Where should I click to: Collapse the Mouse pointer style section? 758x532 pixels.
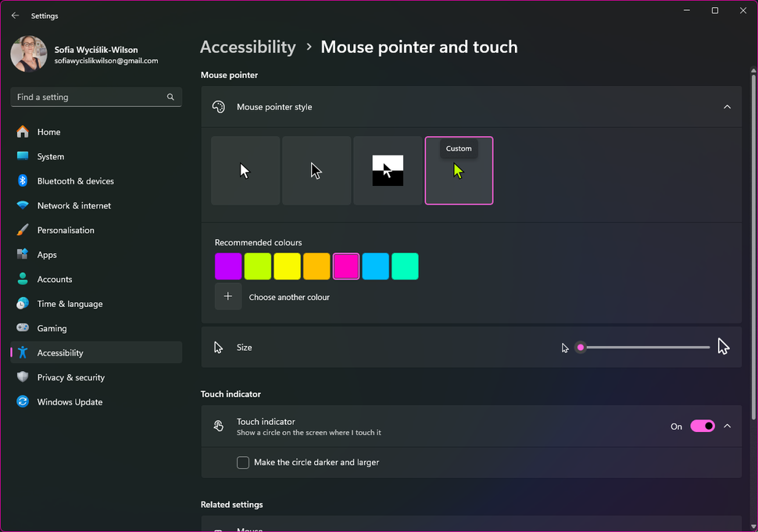click(x=727, y=107)
